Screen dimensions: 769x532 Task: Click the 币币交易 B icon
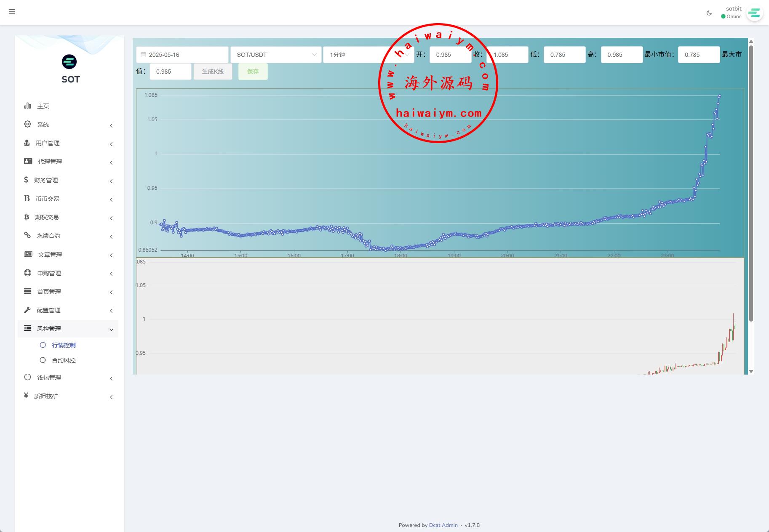27,198
